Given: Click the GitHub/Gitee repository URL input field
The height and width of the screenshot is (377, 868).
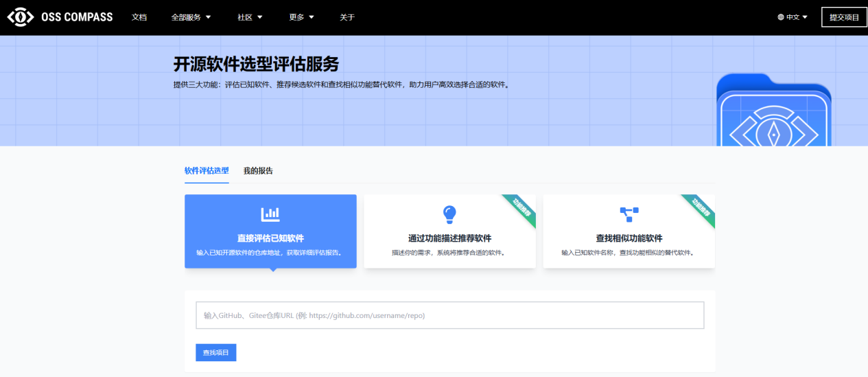Looking at the screenshot, I should [449, 315].
